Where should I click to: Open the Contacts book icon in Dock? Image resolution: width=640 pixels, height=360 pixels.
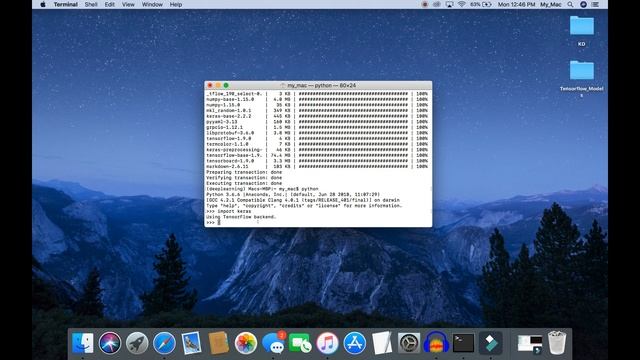pyautogui.click(x=218, y=342)
